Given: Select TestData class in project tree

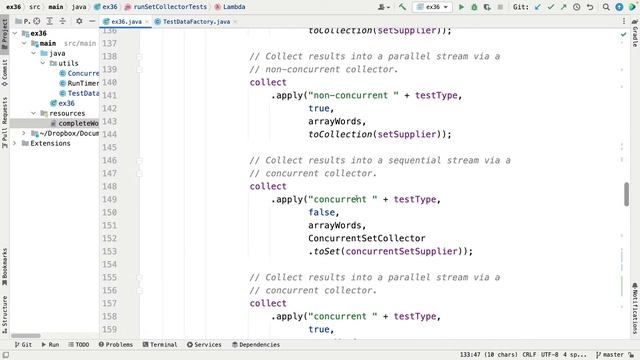Looking at the screenshot, I should (x=79, y=93).
